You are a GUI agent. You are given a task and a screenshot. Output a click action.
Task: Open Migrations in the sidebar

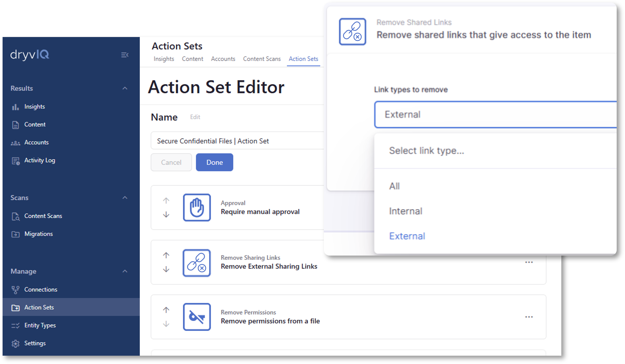click(38, 234)
